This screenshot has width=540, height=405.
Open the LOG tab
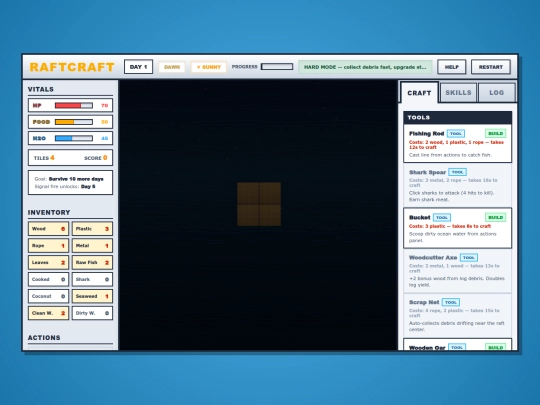click(x=496, y=93)
